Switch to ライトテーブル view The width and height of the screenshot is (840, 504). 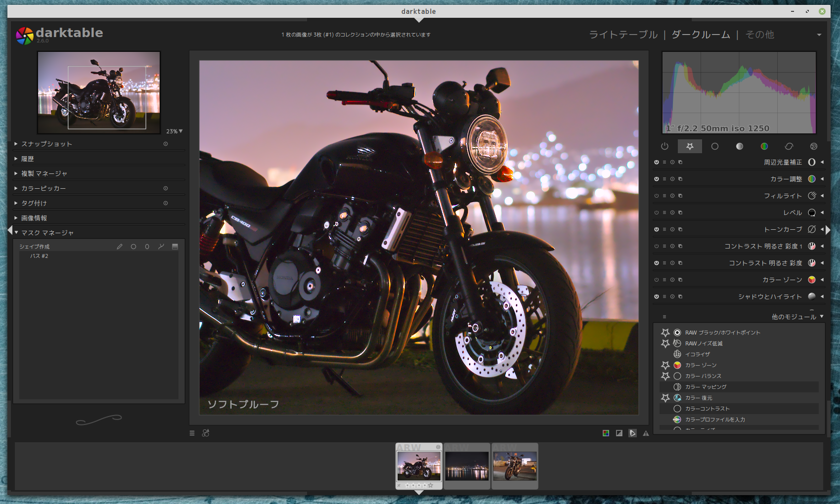click(623, 35)
